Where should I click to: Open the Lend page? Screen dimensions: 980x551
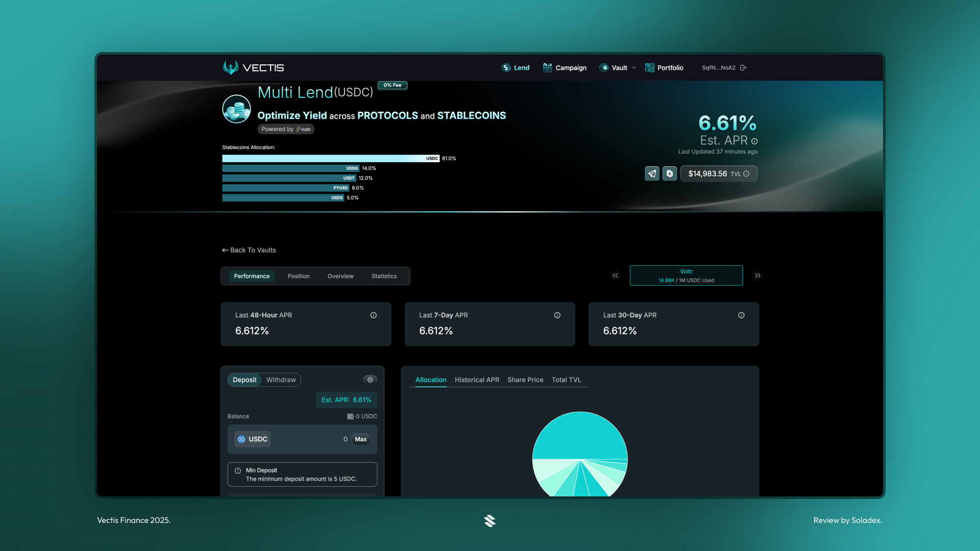(516, 67)
